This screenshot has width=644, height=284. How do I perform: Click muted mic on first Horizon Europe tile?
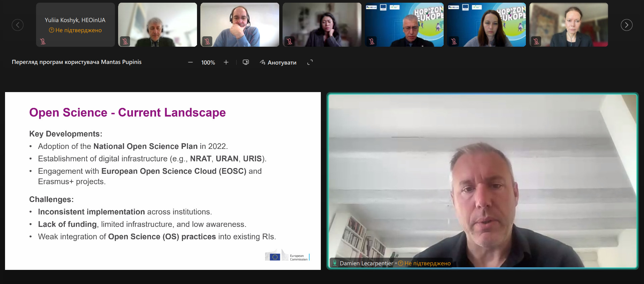(371, 41)
